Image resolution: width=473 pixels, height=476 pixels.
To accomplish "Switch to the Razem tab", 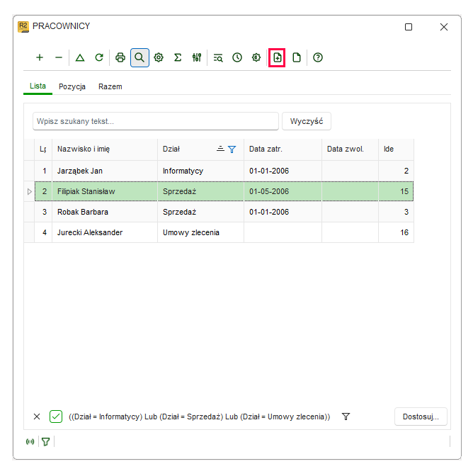I will 110,87.
